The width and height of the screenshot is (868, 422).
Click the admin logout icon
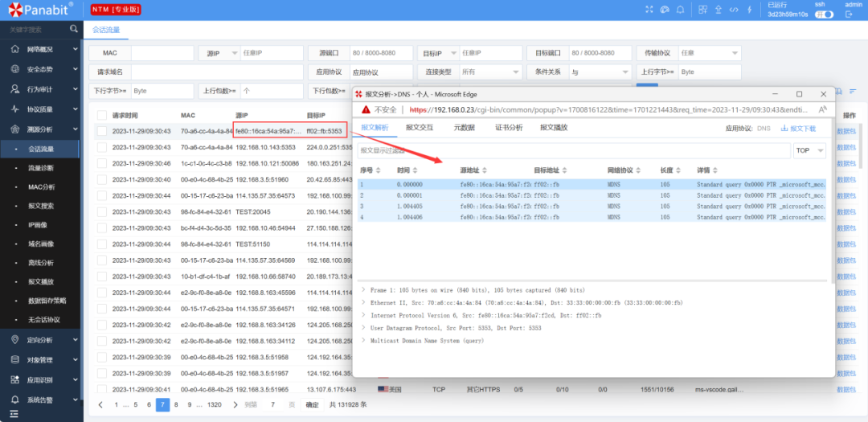point(850,14)
